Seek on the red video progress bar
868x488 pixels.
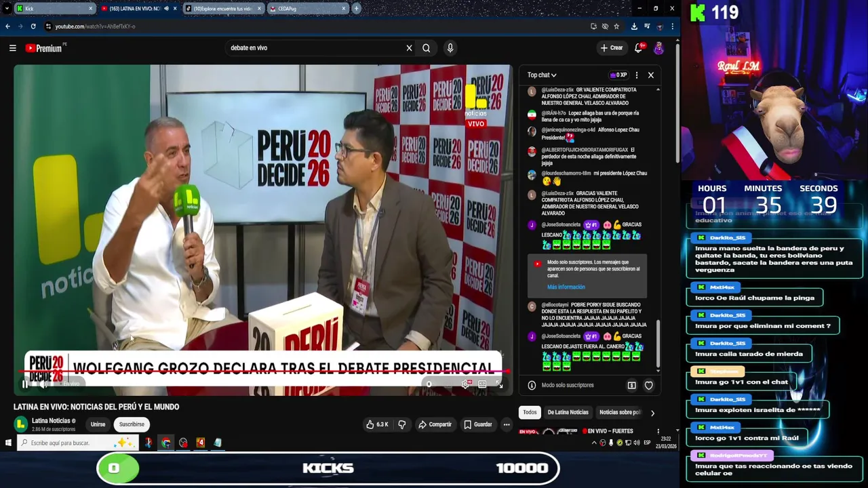(x=263, y=372)
